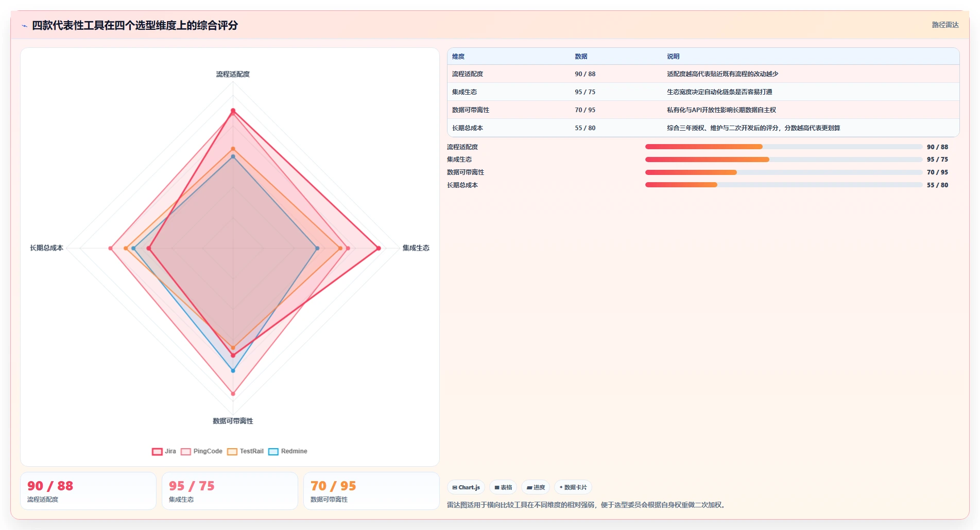This screenshot has height=530, width=980.
Task: Toggle the TestRail legend entry
Action: (x=245, y=451)
